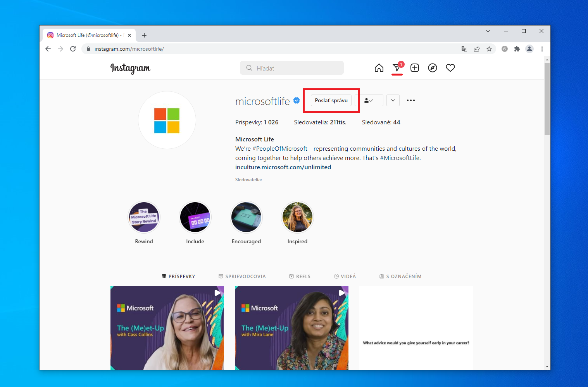Open the Chrome profile avatar
This screenshot has width=588, height=387.
point(529,49)
